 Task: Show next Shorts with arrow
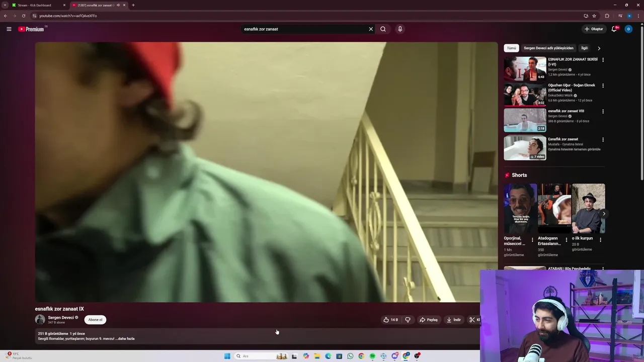604,214
